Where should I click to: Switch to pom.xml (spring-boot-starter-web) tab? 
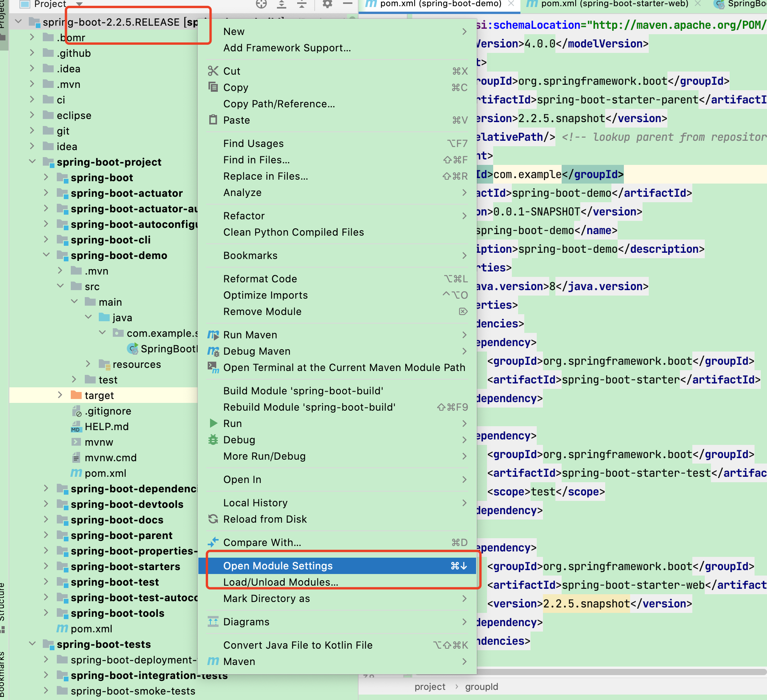pos(615,4)
